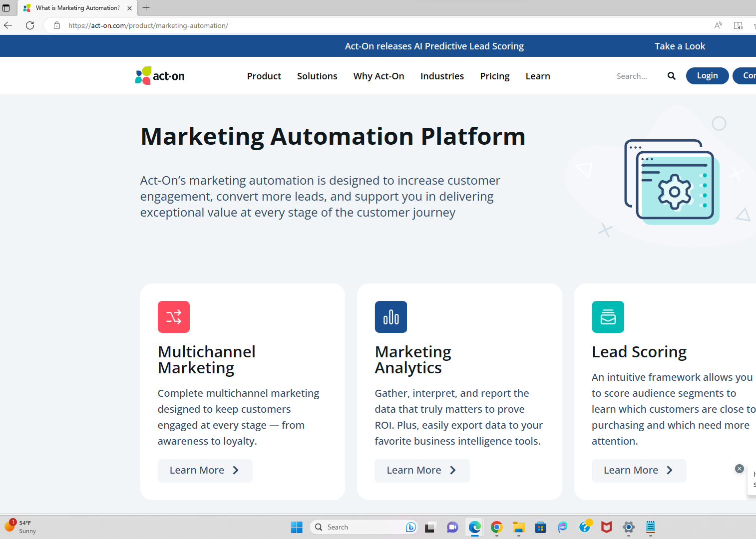
Task: Open Google Chrome from the taskbar
Action: point(496,527)
